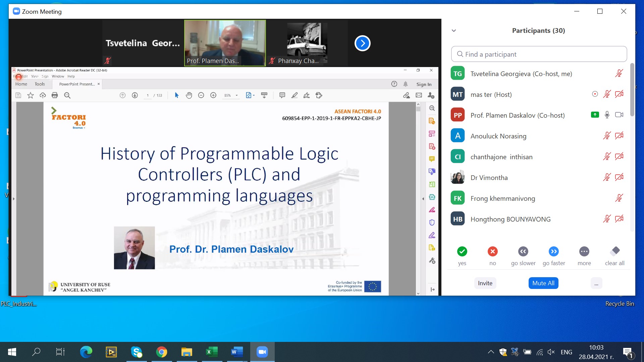Collapse the Participants panel chevron

pyautogui.click(x=454, y=31)
